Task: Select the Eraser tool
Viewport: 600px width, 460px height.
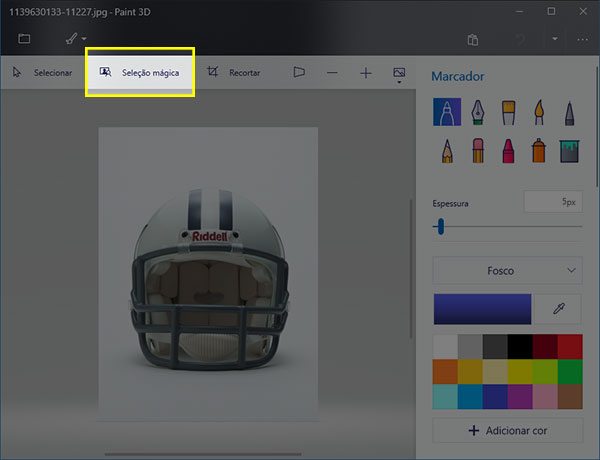Action: [x=478, y=150]
